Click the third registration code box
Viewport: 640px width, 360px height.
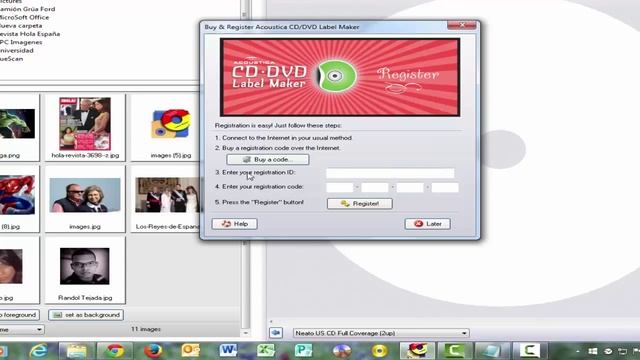410,187
